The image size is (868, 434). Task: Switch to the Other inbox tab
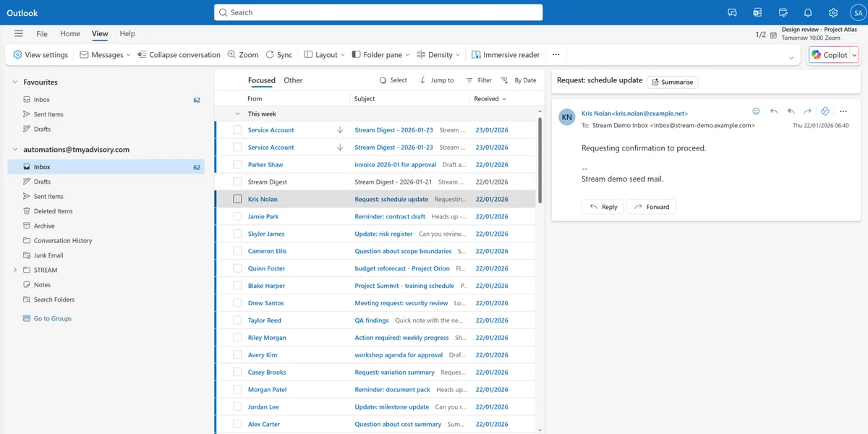point(293,80)
